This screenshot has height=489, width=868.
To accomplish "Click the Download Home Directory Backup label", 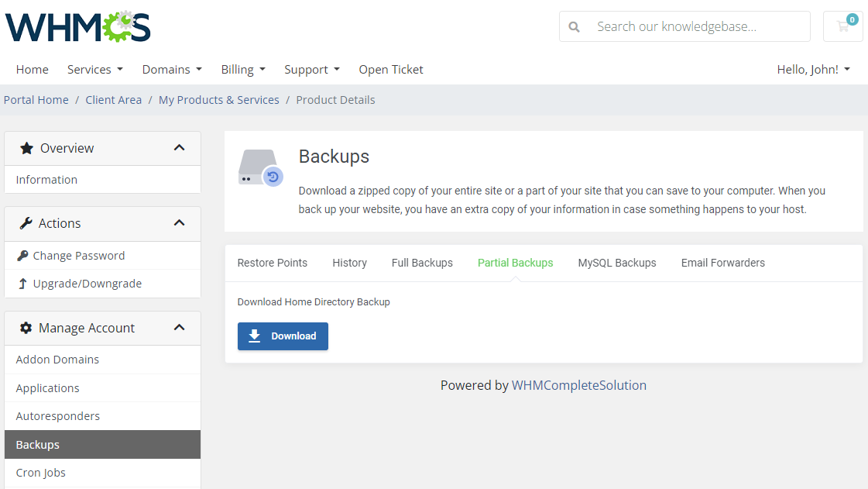I will pyautogui.click(x=314, y=301).
